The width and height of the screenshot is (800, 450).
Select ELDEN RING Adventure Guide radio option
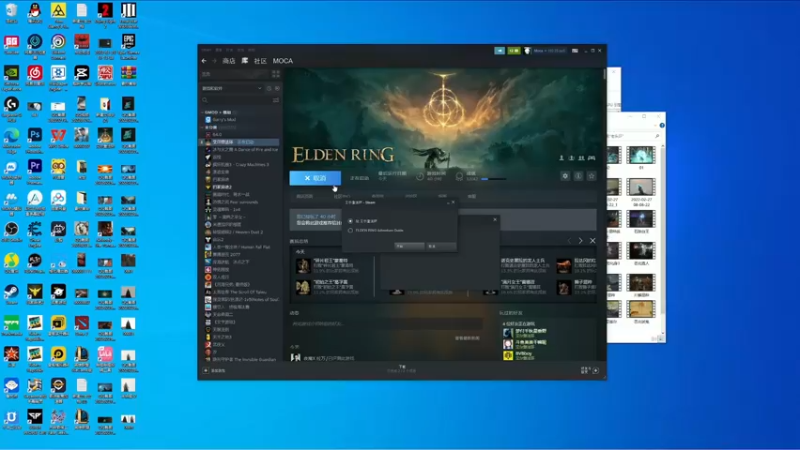coord(350,231)
